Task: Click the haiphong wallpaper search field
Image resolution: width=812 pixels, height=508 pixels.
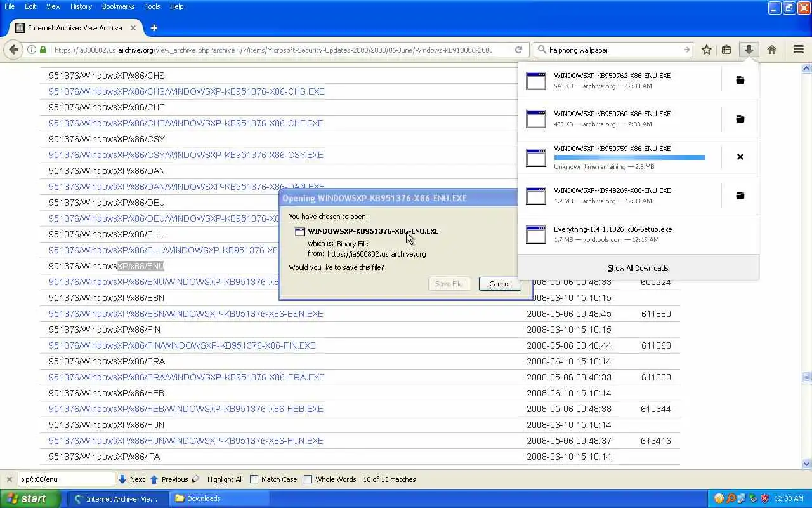Action: point(614,50)
